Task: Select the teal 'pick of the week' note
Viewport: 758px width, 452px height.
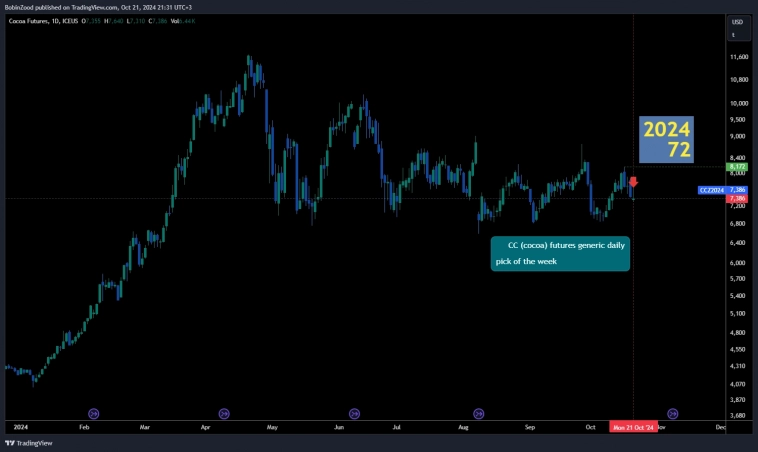Action: pos(560,253)
